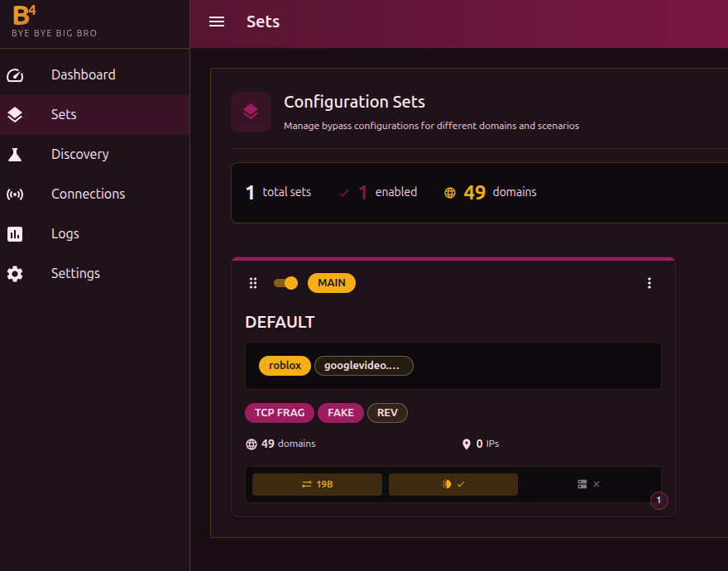Go to the Sets menu item

click(x=64, y=115)
